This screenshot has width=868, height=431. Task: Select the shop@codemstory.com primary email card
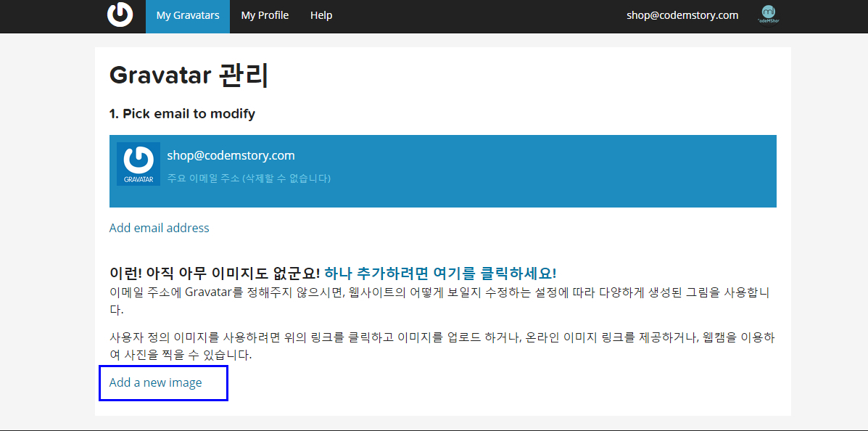[442, 171]
